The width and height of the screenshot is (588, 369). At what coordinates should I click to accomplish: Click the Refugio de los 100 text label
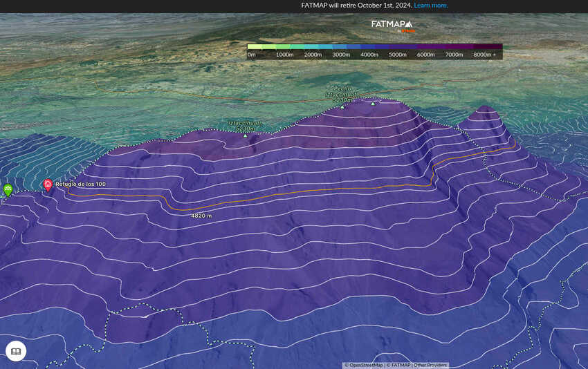pos(81,184)
